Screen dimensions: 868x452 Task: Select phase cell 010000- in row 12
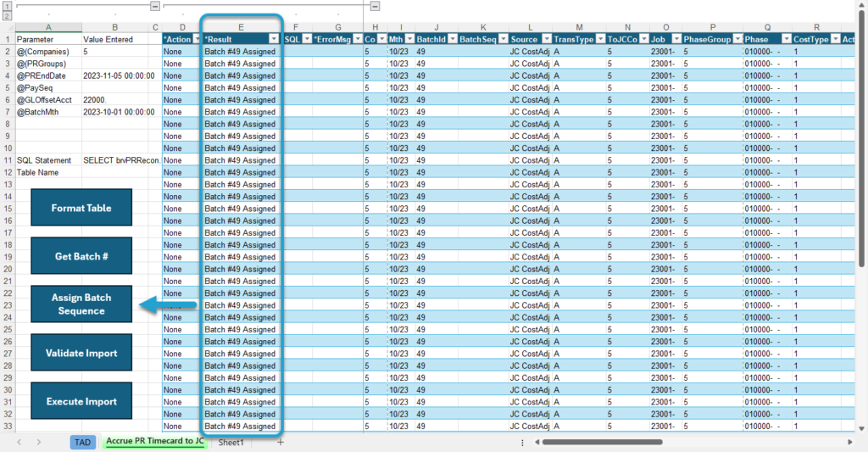(767, 172)
